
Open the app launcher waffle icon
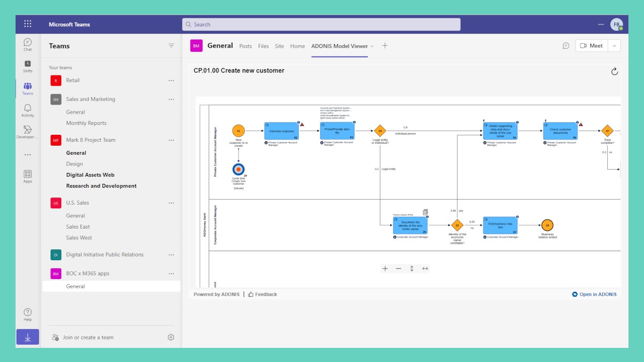click(28, 24)
